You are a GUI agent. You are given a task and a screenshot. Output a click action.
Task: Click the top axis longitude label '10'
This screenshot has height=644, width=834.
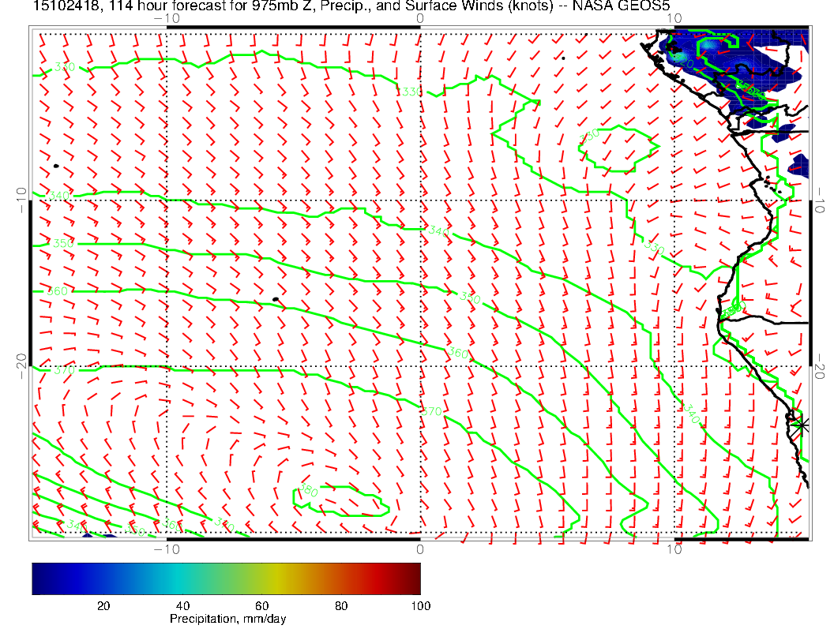(674, 19)
